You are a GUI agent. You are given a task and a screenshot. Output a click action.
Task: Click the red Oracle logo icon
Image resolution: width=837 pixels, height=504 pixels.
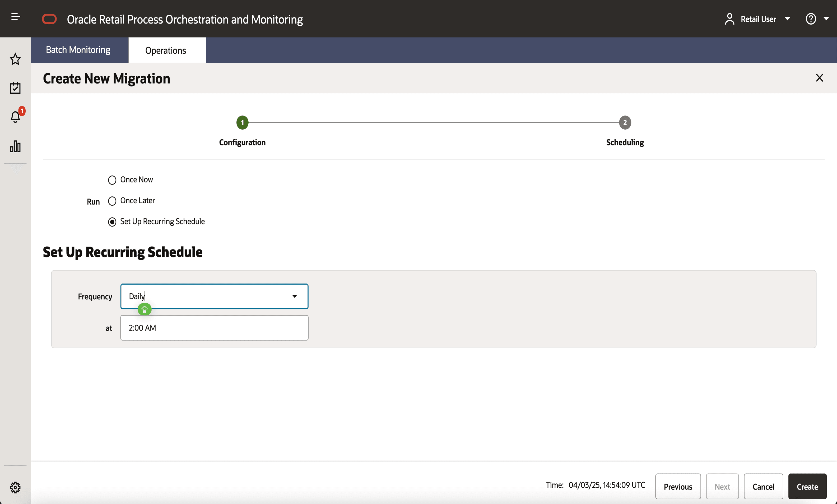(49, 19)
